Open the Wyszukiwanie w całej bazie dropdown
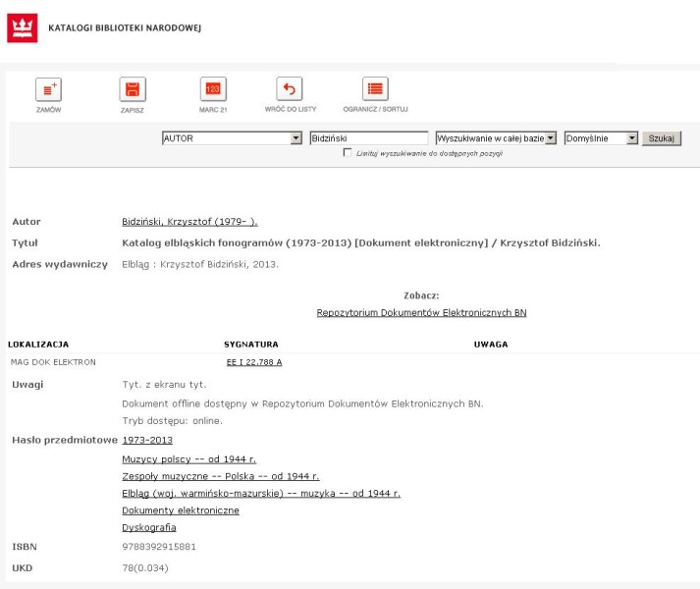The height and width of the screenshot is (589, 700). 496,138
